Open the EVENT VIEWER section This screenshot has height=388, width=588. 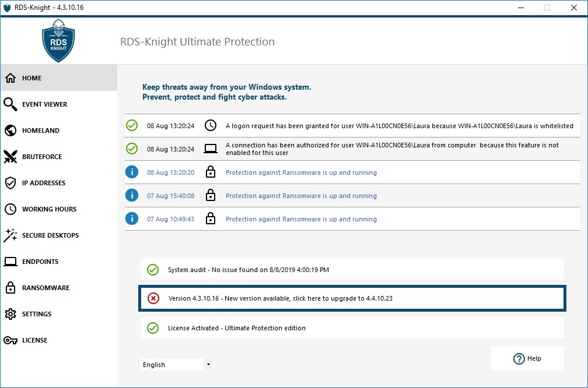pos(59,104)
